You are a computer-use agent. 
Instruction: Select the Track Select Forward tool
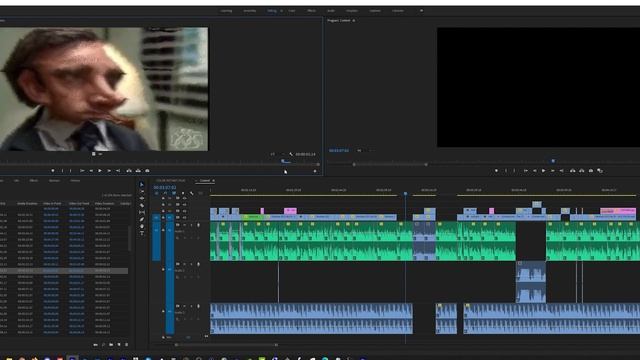point(142,191)
